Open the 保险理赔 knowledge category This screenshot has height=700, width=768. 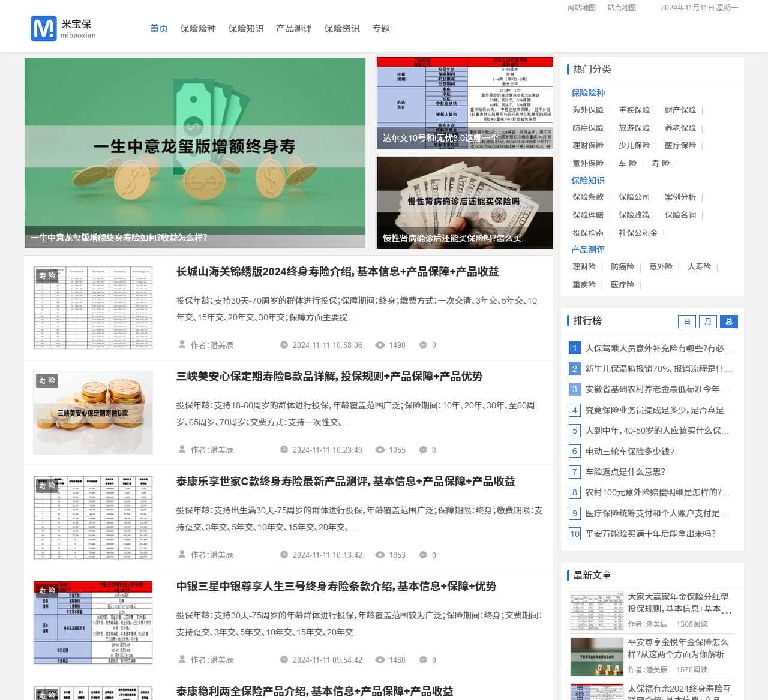(588, 215)
